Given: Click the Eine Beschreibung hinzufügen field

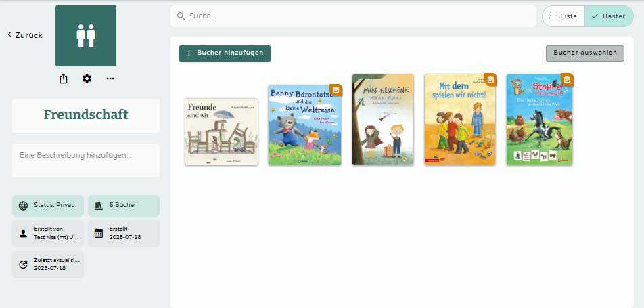Looking at the screenshot, I should point(86,160).
